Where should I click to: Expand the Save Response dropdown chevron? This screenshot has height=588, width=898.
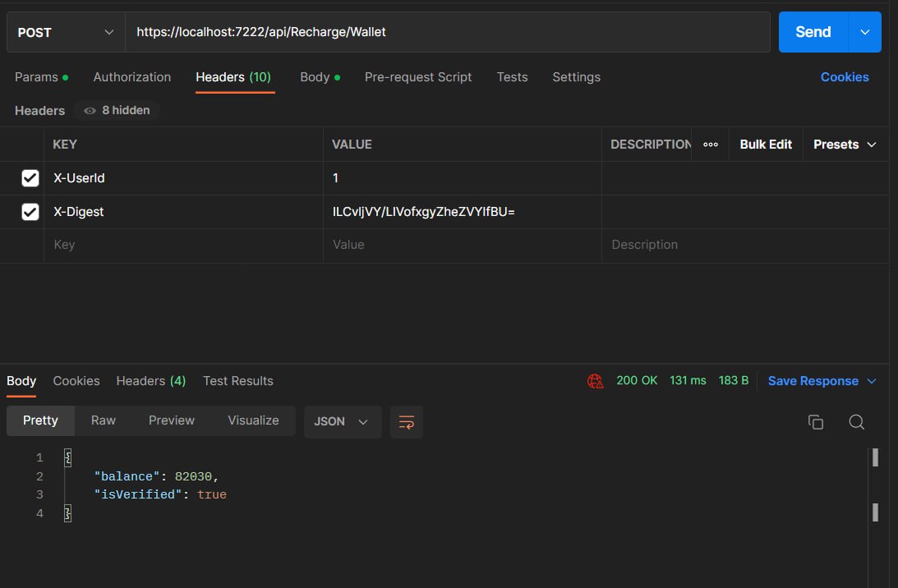[872, 381]
